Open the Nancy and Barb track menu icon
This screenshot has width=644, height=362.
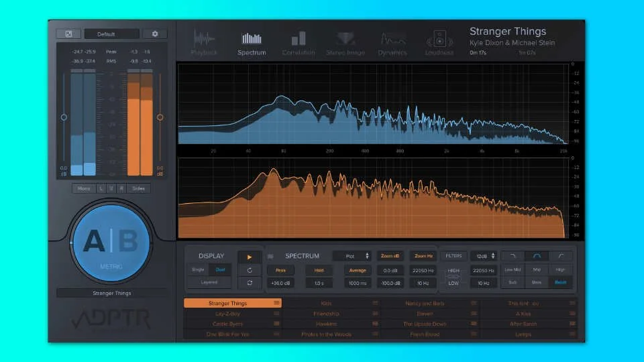[474, 303]
